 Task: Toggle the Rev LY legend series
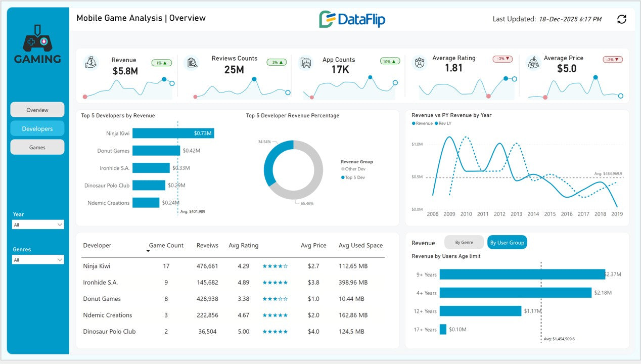coord(436,123)
